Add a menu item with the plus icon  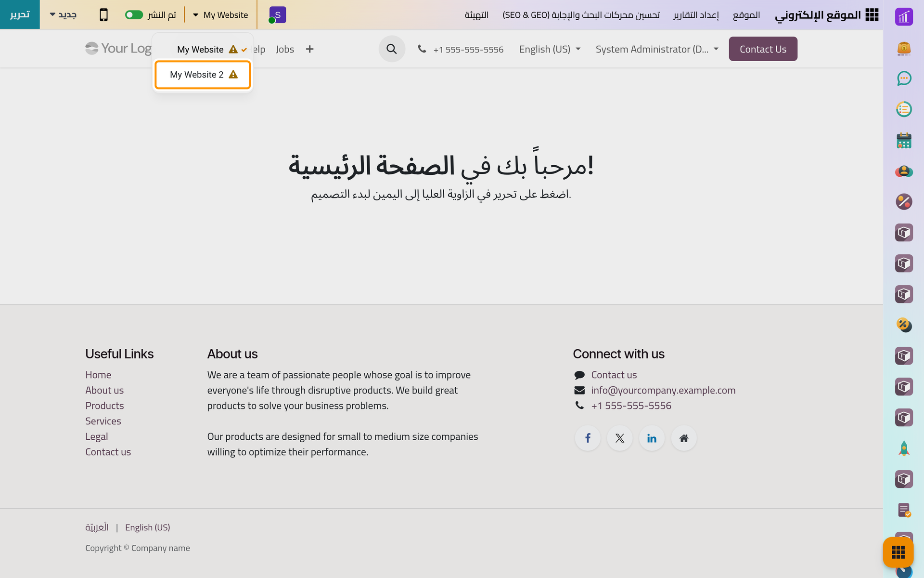pyautogui.click(x=309, y=49)
